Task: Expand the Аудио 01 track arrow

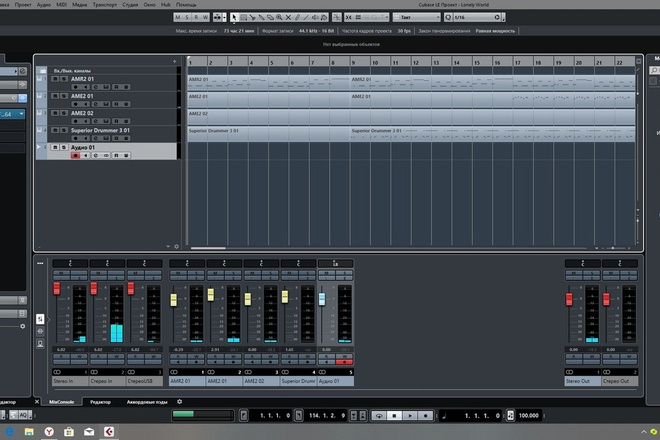Action: (39, 147)
